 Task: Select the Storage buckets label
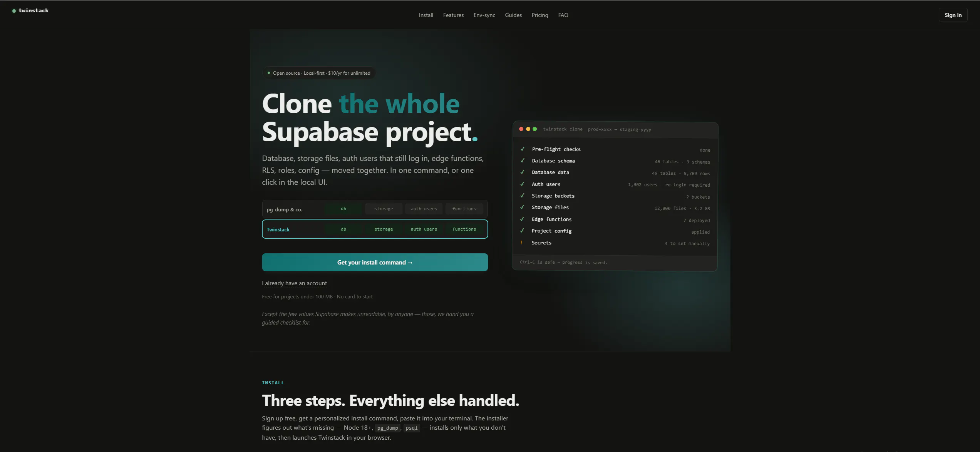pos(553,196)
